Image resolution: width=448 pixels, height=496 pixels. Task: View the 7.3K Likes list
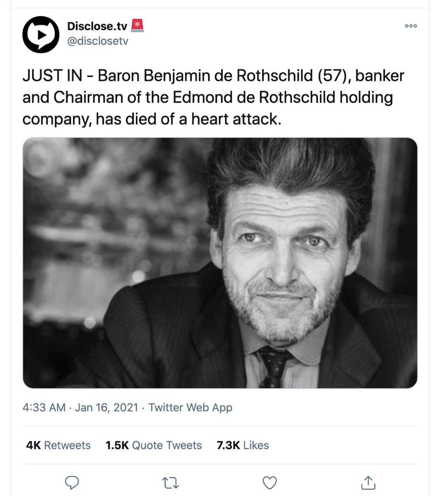[243, 445]
